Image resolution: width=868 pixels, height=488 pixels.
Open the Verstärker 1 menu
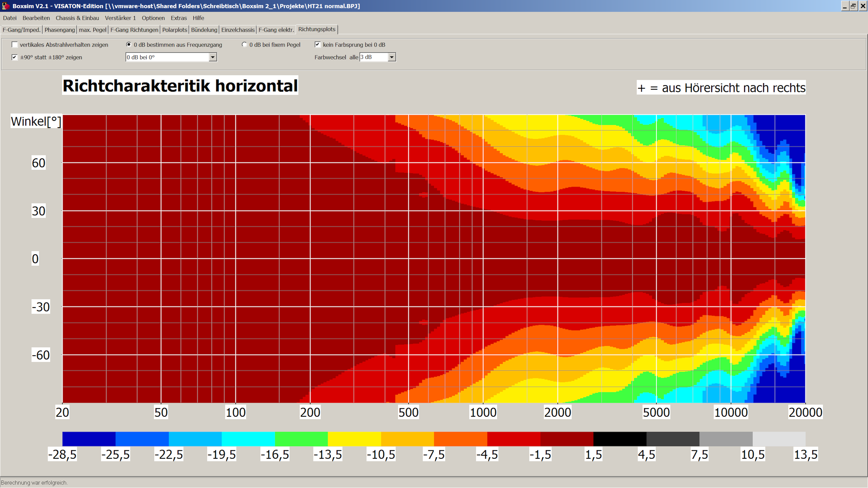[120, 18]
